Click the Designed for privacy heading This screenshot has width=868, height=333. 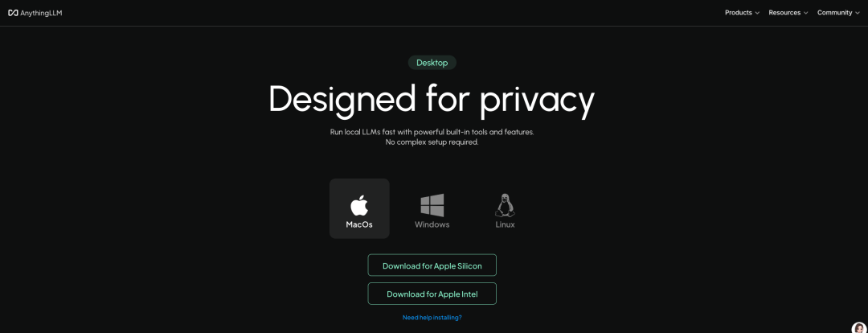tap(432, 100)
